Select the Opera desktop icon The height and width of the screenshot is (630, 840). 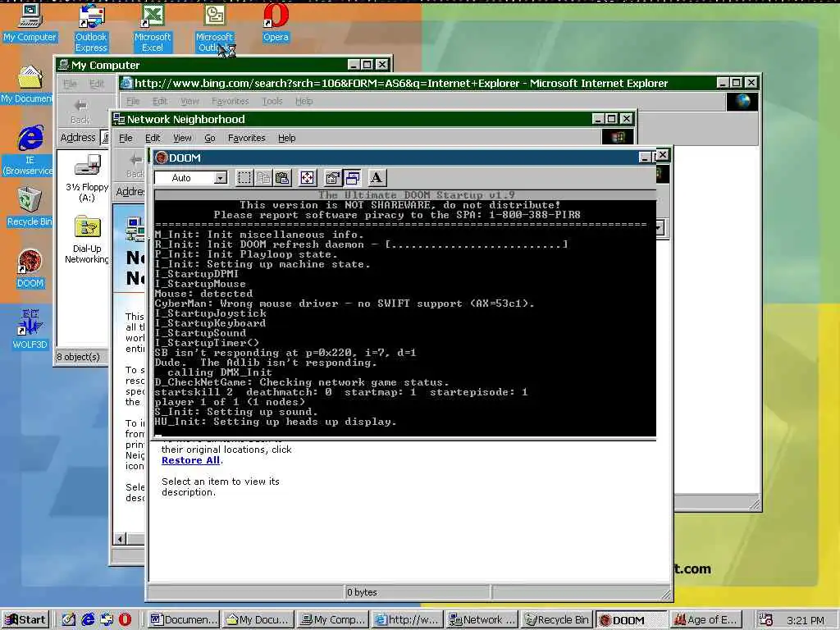point(276,24)
